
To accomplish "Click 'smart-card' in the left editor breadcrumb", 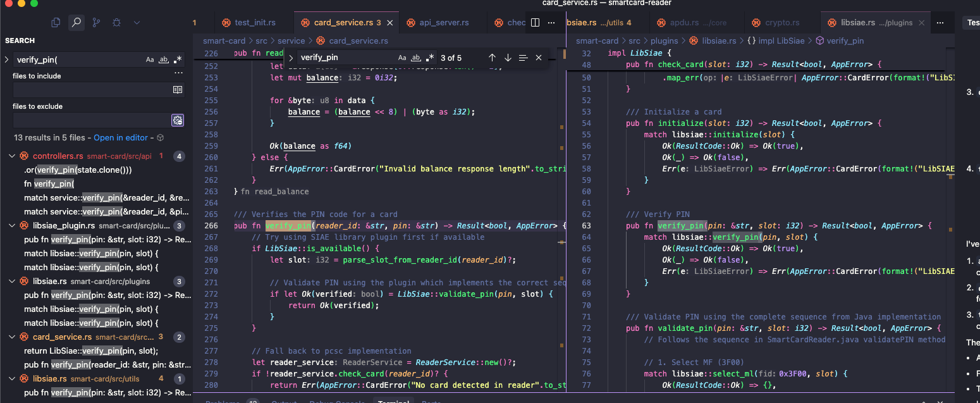I will coord(224,40).
